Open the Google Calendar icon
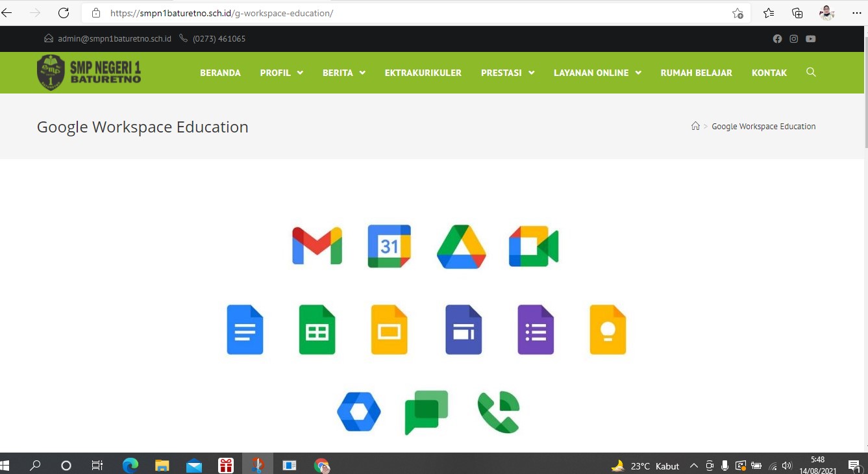 [x=389, y=246]
